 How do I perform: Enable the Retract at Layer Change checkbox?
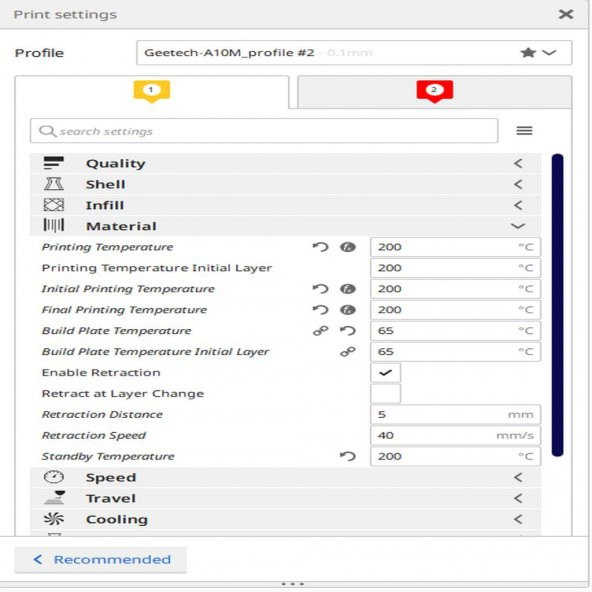pyautogui.click(x=385, y=394)
